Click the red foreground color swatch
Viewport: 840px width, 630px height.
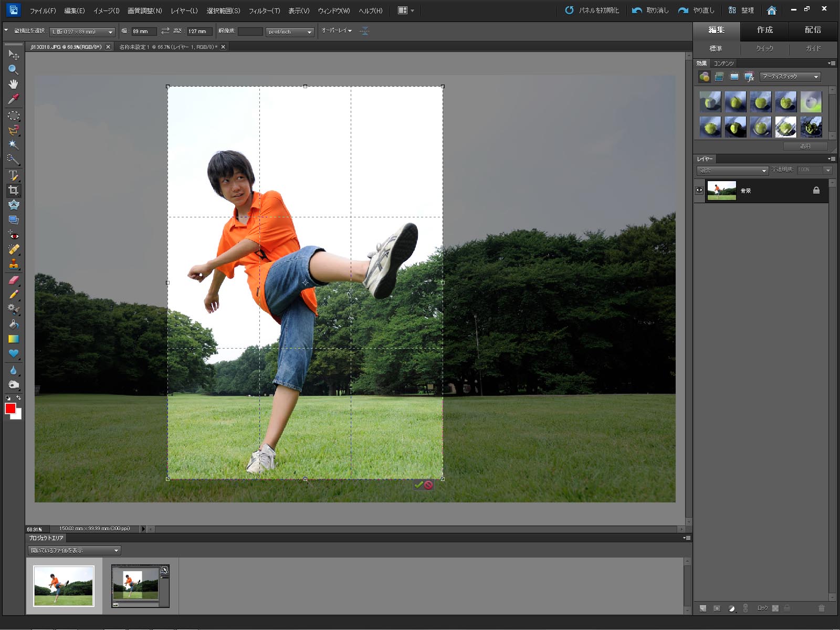coord(9,408)
